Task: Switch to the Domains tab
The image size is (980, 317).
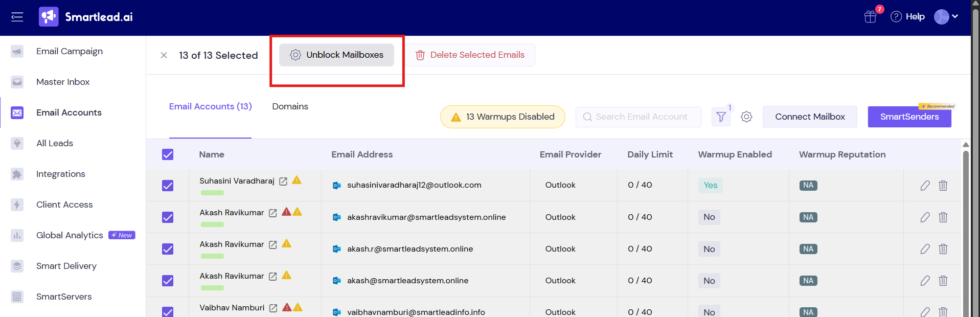Action: [x=290, y=106]
